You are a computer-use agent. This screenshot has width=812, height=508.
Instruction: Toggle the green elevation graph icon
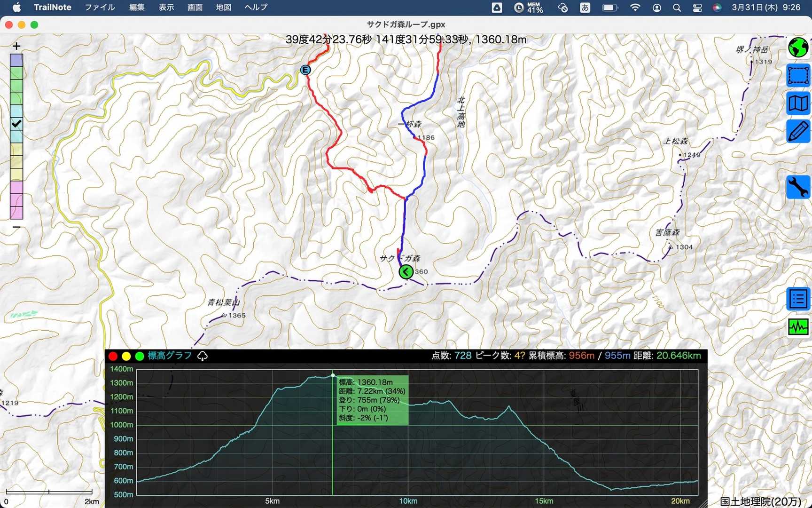coord(798,326)
